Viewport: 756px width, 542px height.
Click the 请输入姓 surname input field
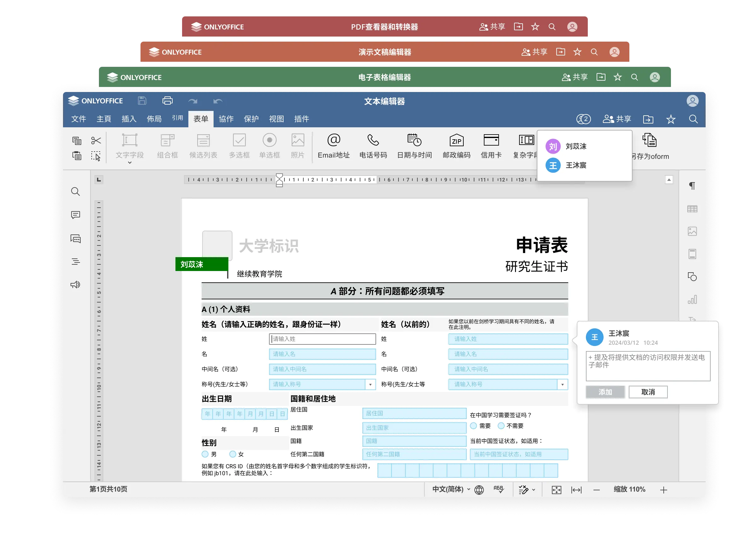(322, 339)
